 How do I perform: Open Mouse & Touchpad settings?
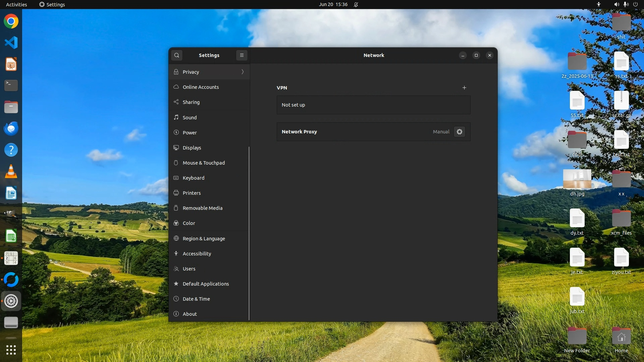(x=204, y=163)
